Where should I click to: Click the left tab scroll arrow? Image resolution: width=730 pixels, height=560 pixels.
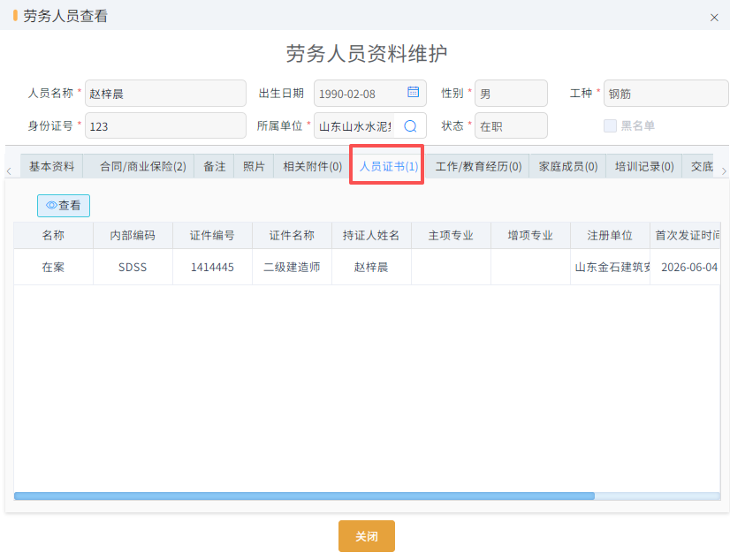pyautogui.click(x=9, y=171)
